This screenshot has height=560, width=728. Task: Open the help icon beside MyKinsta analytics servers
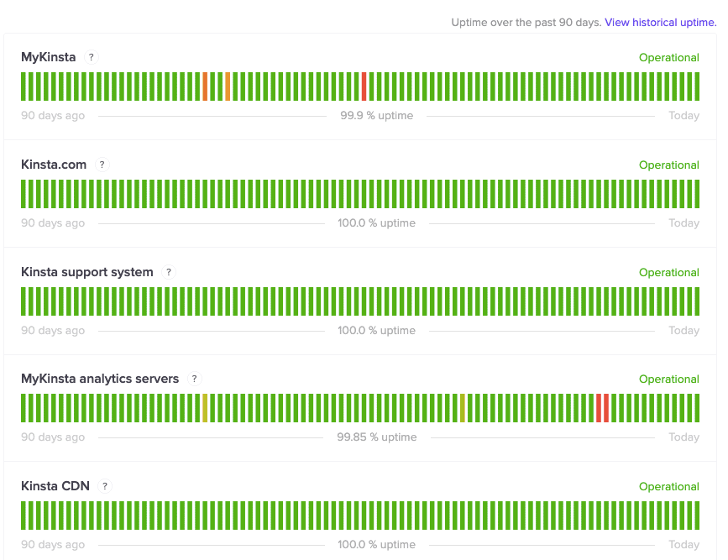(195, 379)
